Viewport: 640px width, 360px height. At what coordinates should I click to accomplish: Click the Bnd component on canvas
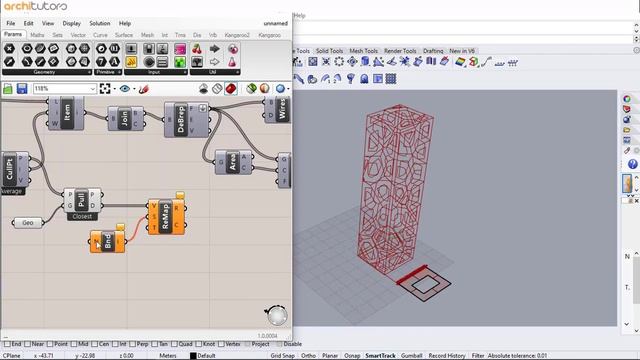pyautogui.click(x=107, y=241)
